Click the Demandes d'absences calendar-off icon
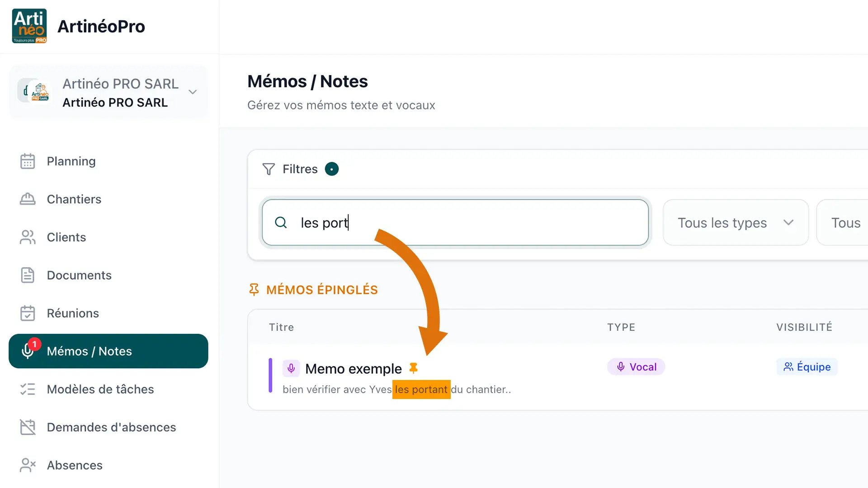 (28, 427)
